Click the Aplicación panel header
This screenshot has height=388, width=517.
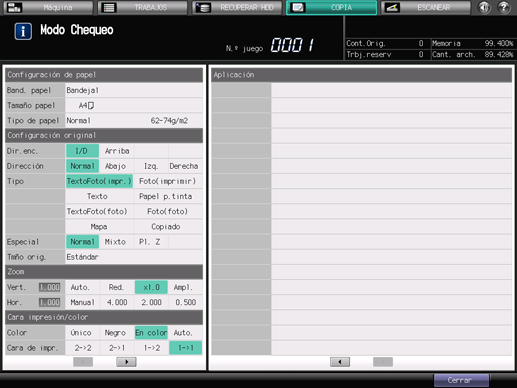(362, 75)
